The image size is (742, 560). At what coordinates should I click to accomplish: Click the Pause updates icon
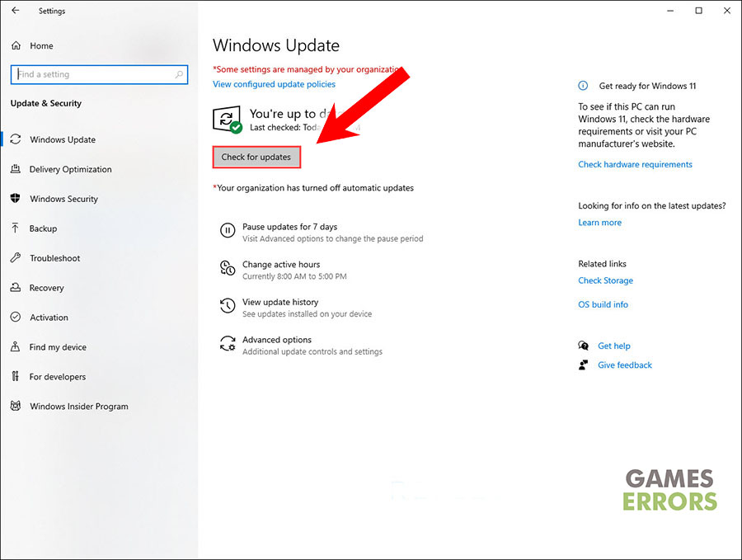[228, 231]
